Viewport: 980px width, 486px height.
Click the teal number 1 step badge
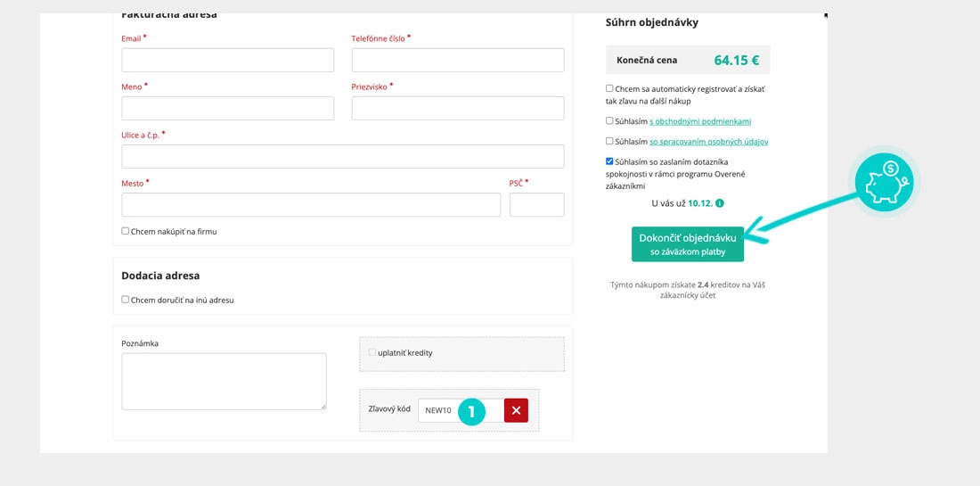click(x=471, y=411)
